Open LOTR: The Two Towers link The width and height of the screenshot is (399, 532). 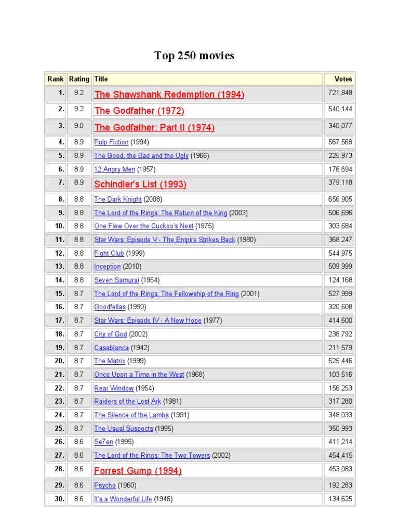click(152, 455)
